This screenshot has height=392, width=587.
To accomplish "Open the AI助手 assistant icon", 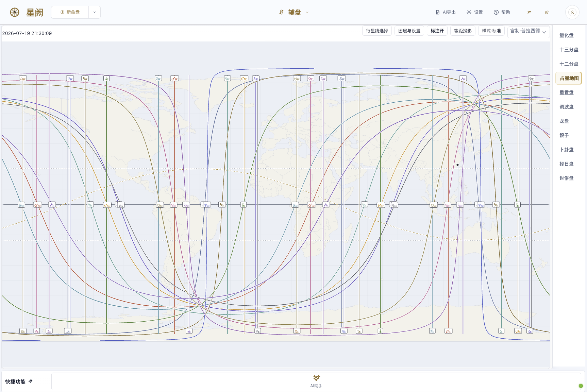I will pyautogui.click(x=316, y=378).
